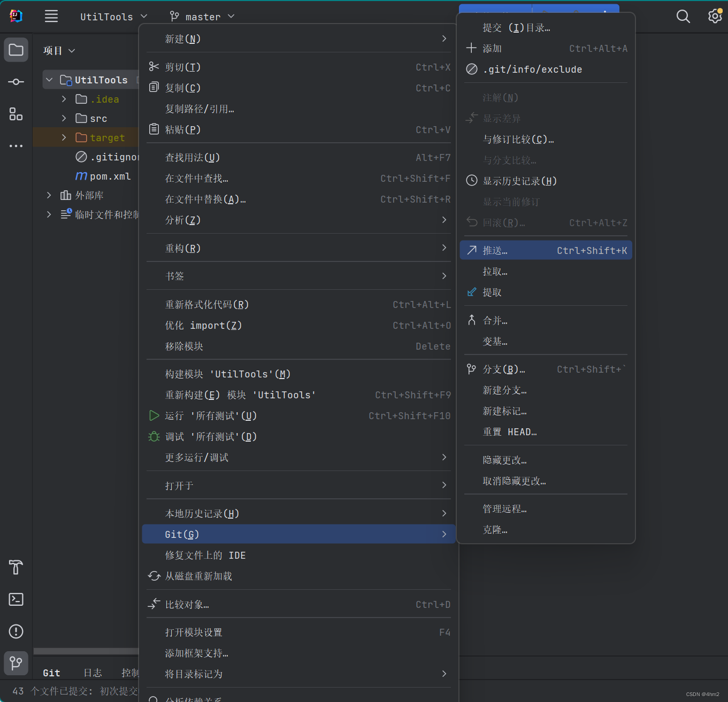Viewport: 728px width, 702px height.
Task: Choose 新建分支 in the Git submenu
Action: pos(546,390)
